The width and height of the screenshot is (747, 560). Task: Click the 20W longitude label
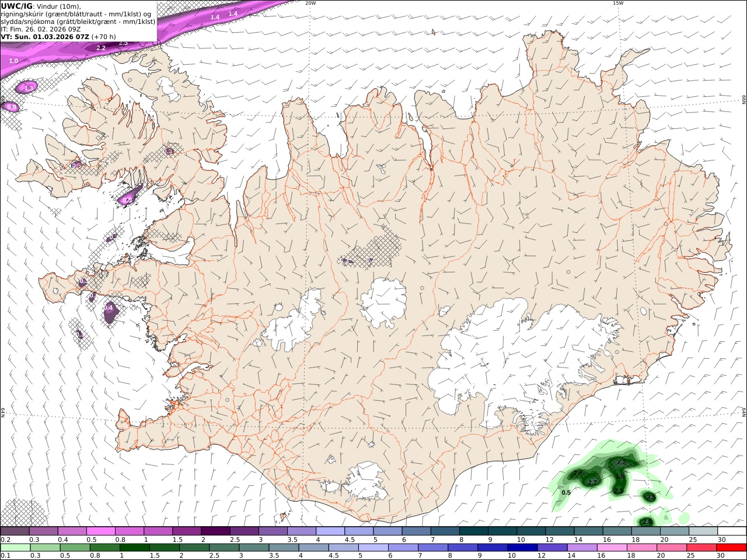tap(311, 3)
